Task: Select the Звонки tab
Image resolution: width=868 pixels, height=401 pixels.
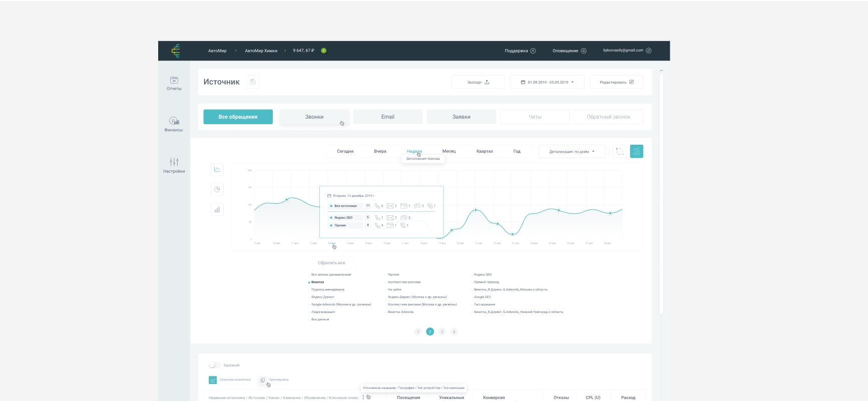Action: (314, 117)
